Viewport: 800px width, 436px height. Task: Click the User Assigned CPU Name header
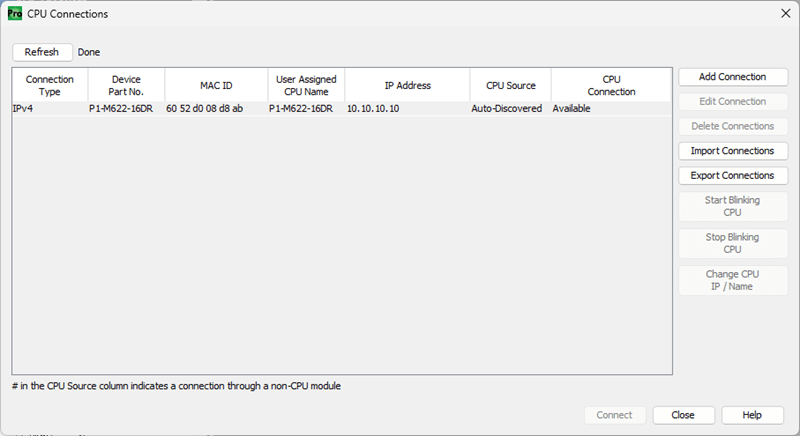pos(306,85)
